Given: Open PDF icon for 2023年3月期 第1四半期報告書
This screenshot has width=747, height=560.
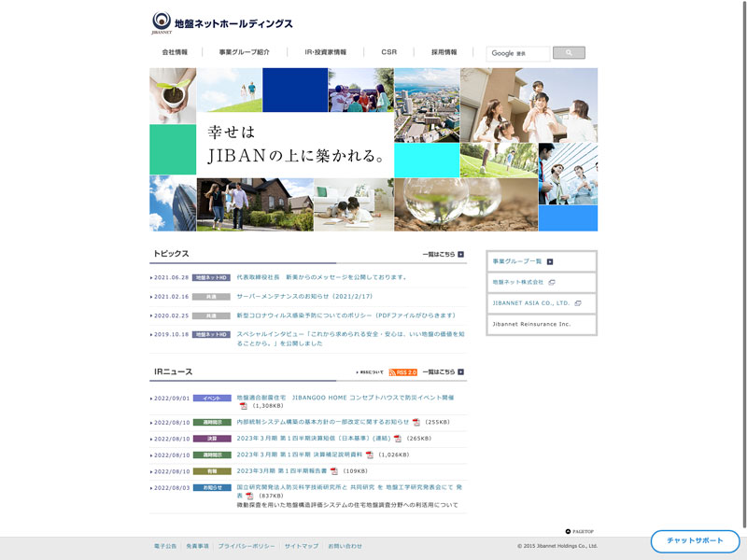Looking at the screenshot, I should tap(334, 471).
